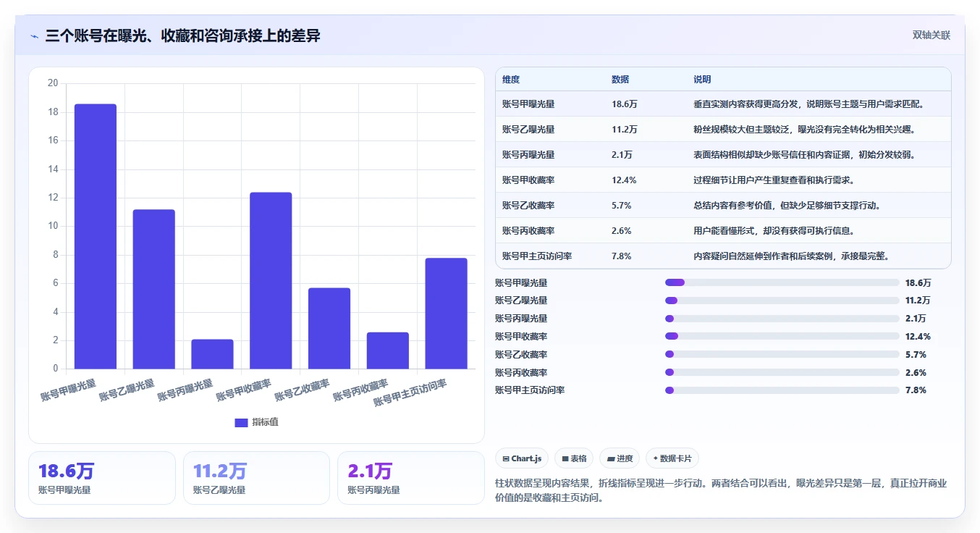Toggle the 指标值 legend item
Screen dimensions: 980x533
256,422
